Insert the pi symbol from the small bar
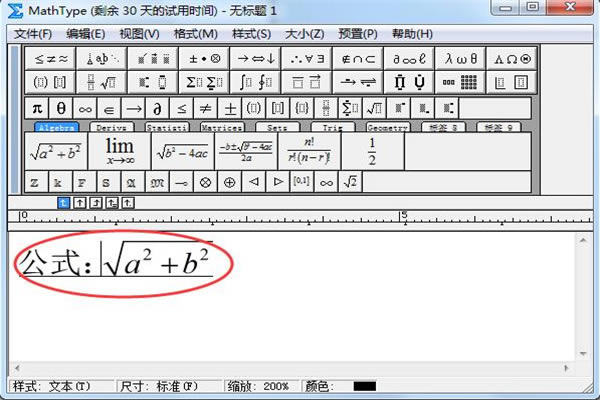600x400 pixels. point(37,107)
